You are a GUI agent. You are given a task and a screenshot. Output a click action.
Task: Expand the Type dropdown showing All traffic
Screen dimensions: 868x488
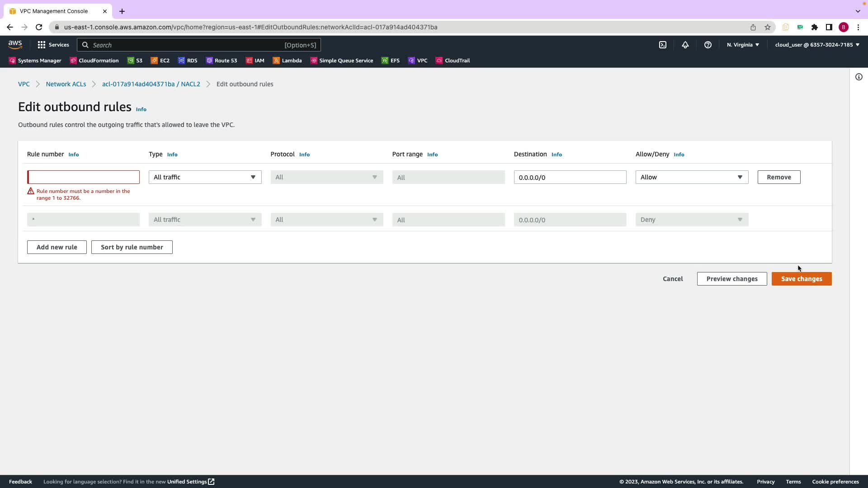(205, 177)
